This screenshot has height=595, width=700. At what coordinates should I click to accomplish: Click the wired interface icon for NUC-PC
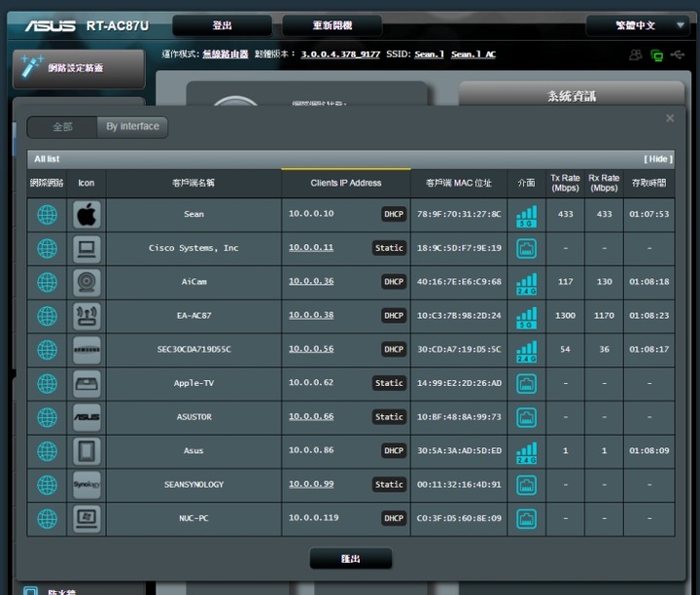tap(526, 519)
